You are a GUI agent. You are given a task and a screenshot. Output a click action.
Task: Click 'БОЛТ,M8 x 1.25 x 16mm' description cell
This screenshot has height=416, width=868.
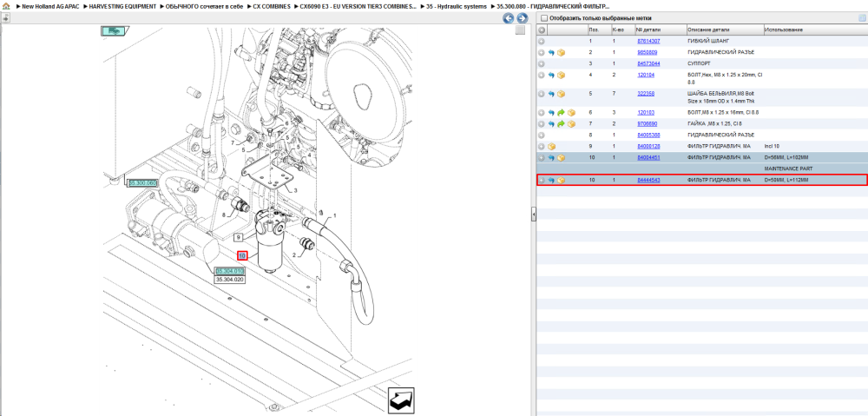pyautogui.click(x=723, y=112)
